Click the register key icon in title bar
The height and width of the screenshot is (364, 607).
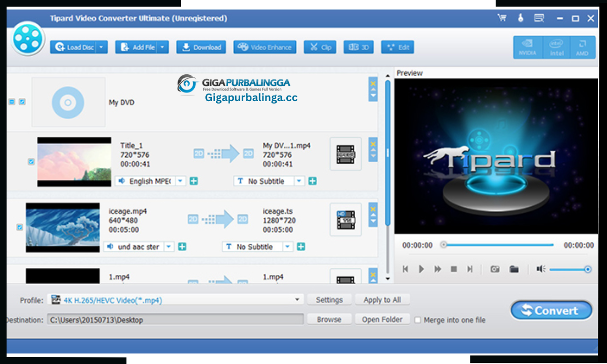click(521, 18)
